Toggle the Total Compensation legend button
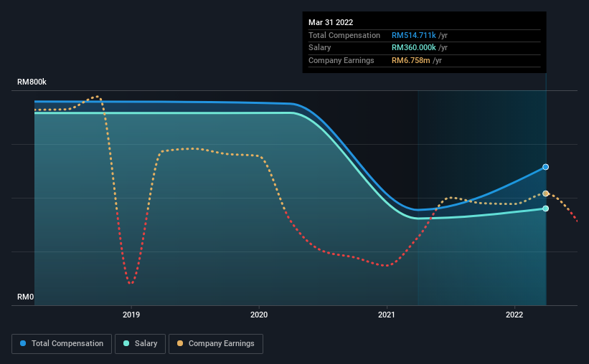Screen dimensions: 589x364 point(62,344)
